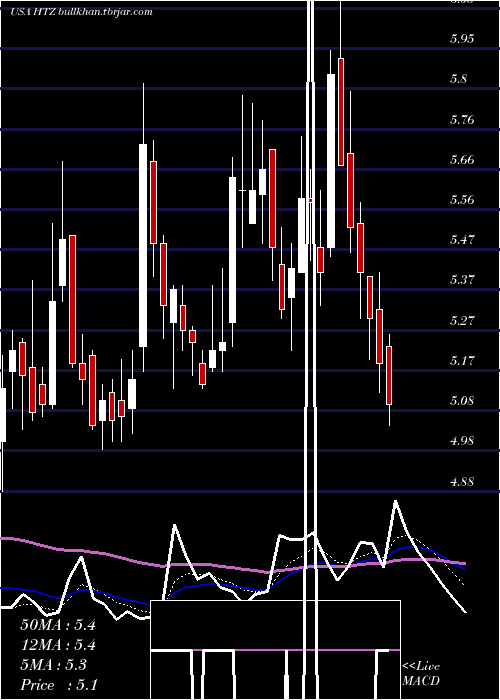
Task: Click the 5.08 price axis label
Action: tap(462, 400)
